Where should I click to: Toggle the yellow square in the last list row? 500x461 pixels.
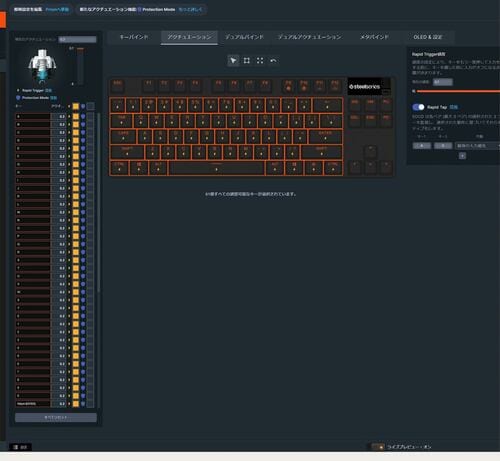pos(76,404)
